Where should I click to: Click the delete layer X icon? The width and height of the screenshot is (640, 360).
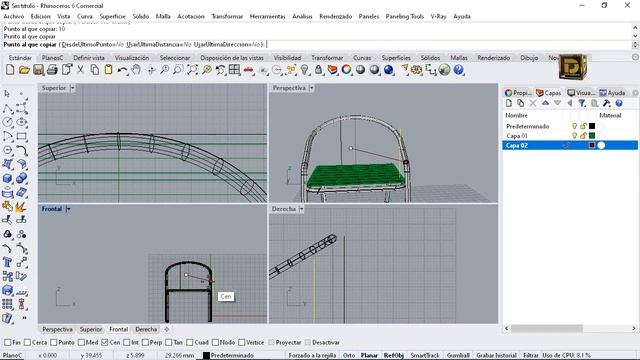tap(533, 104)
